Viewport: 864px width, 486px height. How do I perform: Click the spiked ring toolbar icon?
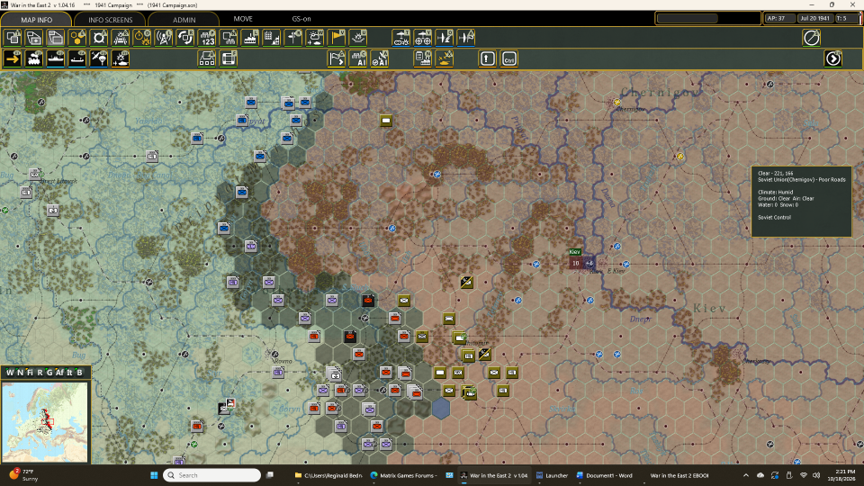coord(99,38)
